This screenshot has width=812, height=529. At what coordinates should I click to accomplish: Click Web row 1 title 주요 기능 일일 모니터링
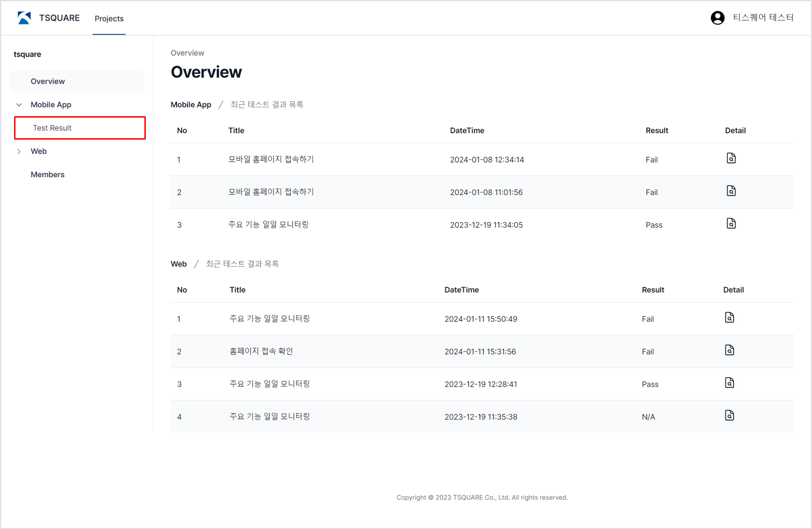pyautogui.click(x=270, y=319)
